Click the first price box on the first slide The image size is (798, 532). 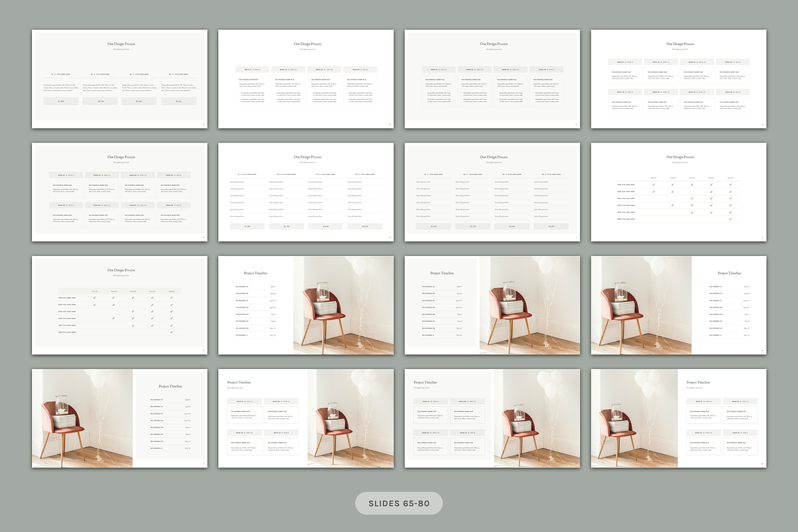pyautogui.click(x=61, y=102)
